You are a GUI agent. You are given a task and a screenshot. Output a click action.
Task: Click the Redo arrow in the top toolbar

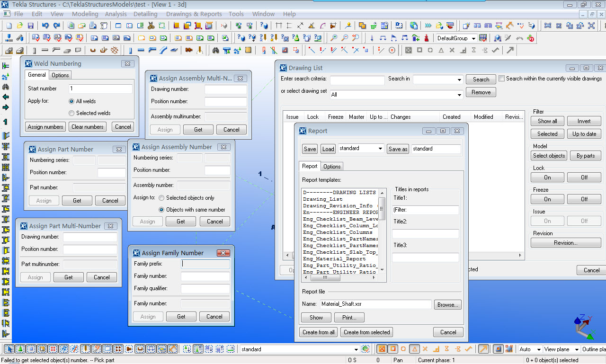coord(57,26)
